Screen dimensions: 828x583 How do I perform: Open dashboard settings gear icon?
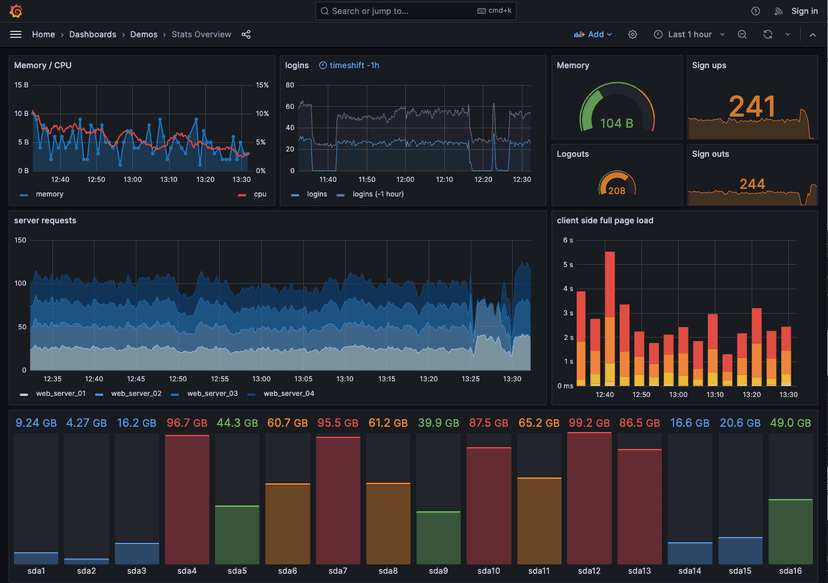point(632,34)
